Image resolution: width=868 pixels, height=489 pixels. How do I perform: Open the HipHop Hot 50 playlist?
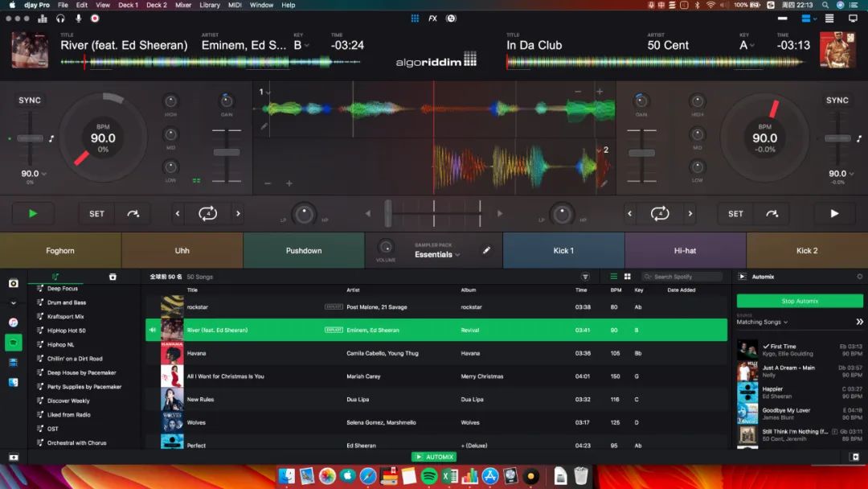[66, 331]
